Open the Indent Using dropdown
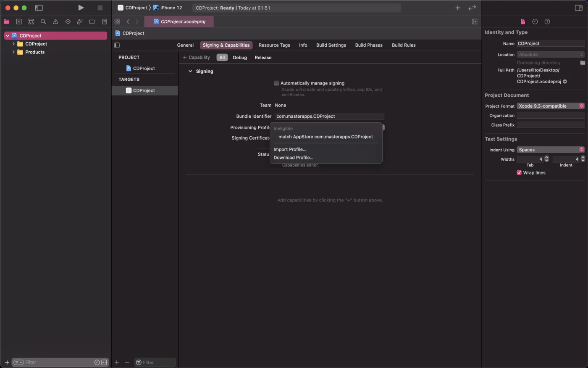588x368 pixels. [x=550, y=150]
